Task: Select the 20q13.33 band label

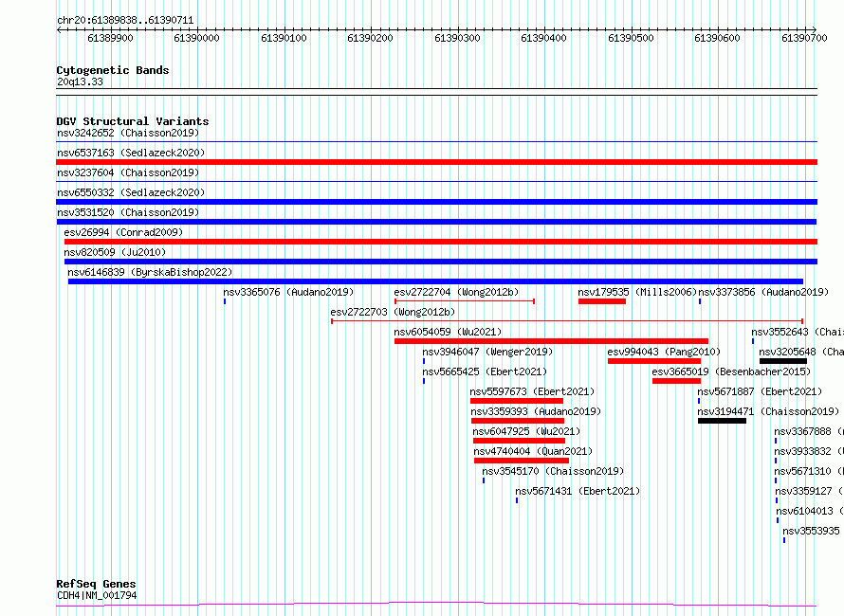Action: pos(80,82)
